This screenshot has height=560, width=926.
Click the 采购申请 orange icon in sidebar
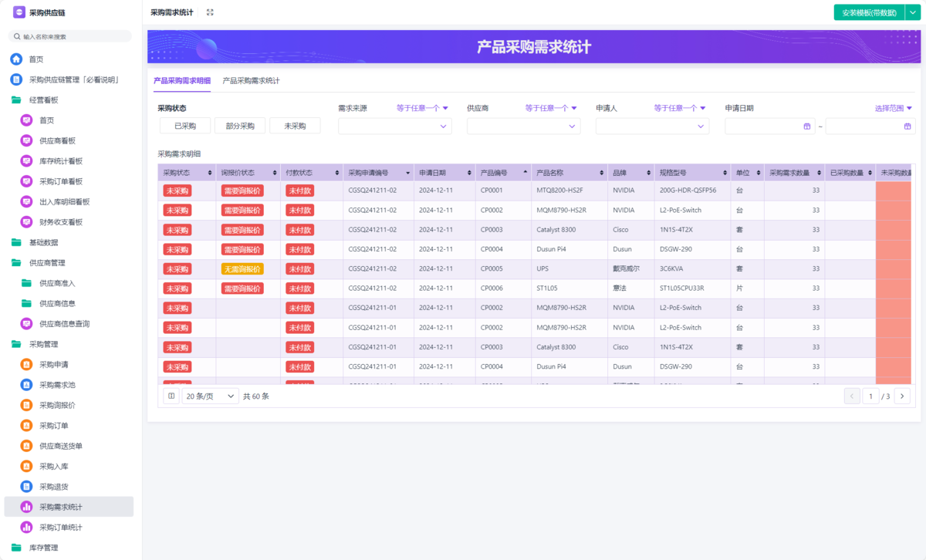26,364
